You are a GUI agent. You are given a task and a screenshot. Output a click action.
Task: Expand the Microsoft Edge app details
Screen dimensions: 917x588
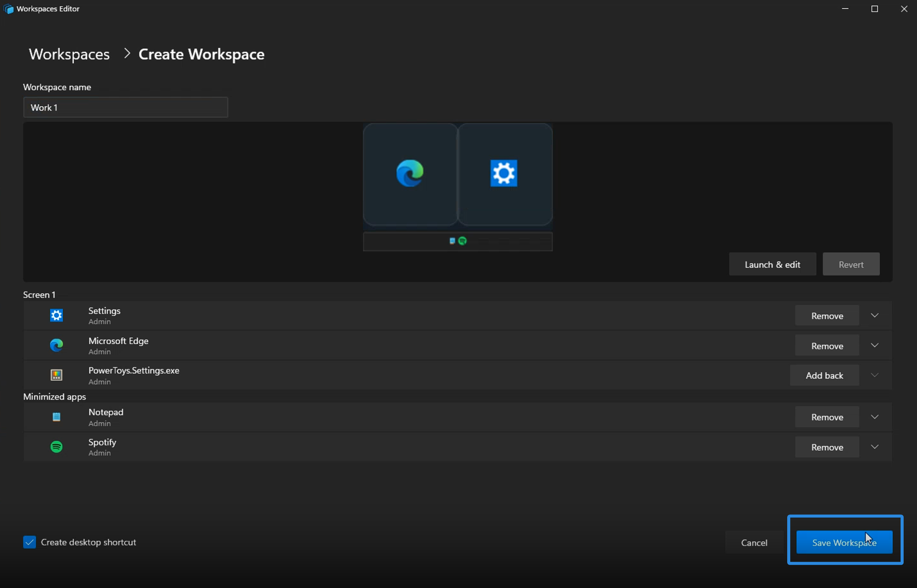pyautogui.click(x=874, y=345)
